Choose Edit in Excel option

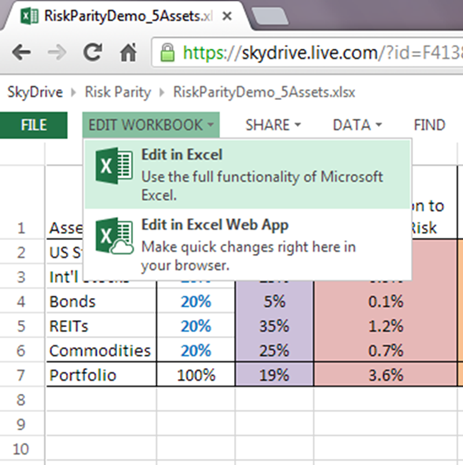coord(247,175)
